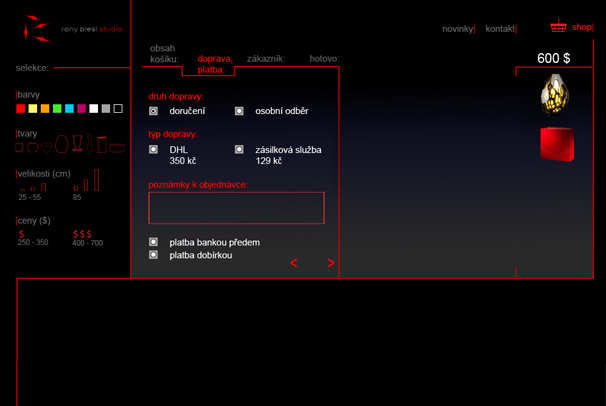606x406 pixels.
Task: Switch to the obsah košíku tab
Action: tap(162, 54)
